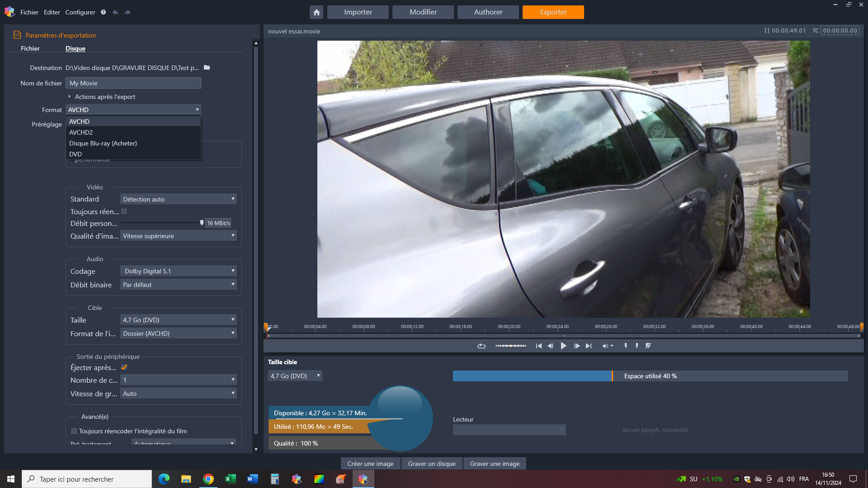Expand 'Actions après l'export' section
868x488 pixels.
[x=70, y=97]
